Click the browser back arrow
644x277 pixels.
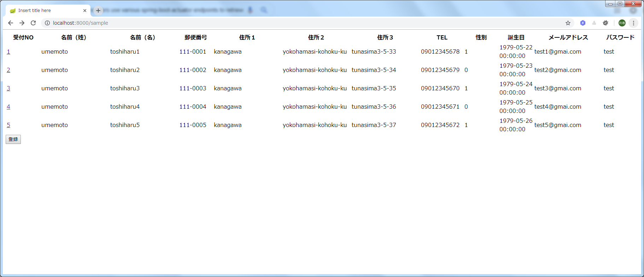11,23
